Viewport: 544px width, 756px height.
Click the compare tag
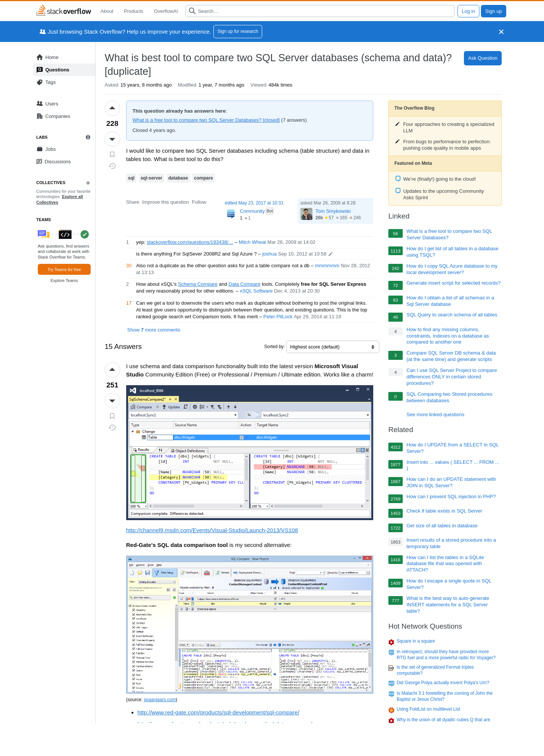pos(203,178)
